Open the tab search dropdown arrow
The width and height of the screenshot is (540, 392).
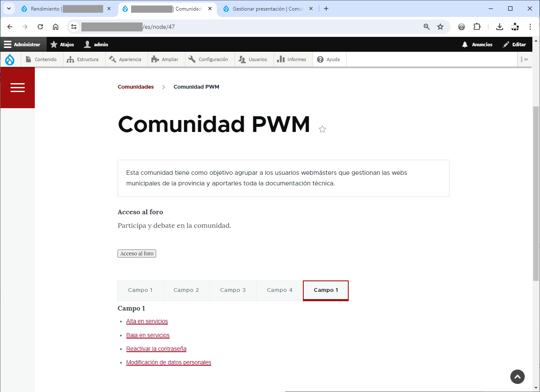click(x=8, y=8)
